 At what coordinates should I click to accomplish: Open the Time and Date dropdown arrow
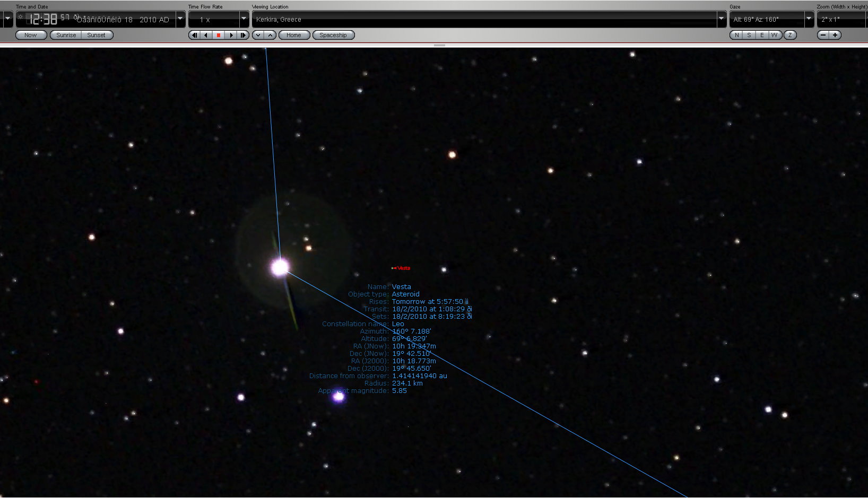[x=180, y=19]
